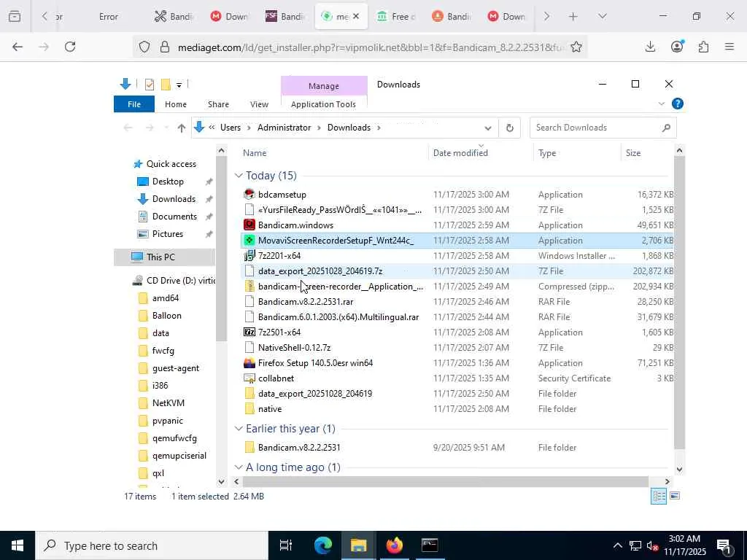
Task: Open the Application Tools ribbon tab
Action: click(x=323, y=104)
